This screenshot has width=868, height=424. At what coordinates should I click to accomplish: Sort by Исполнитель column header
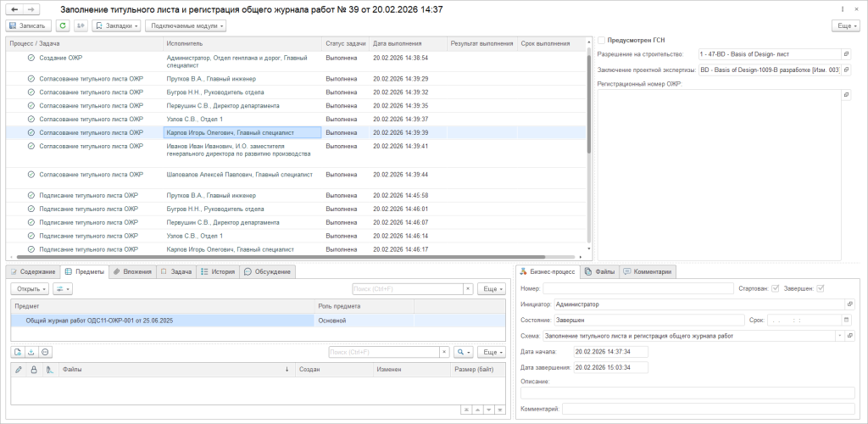242,43
